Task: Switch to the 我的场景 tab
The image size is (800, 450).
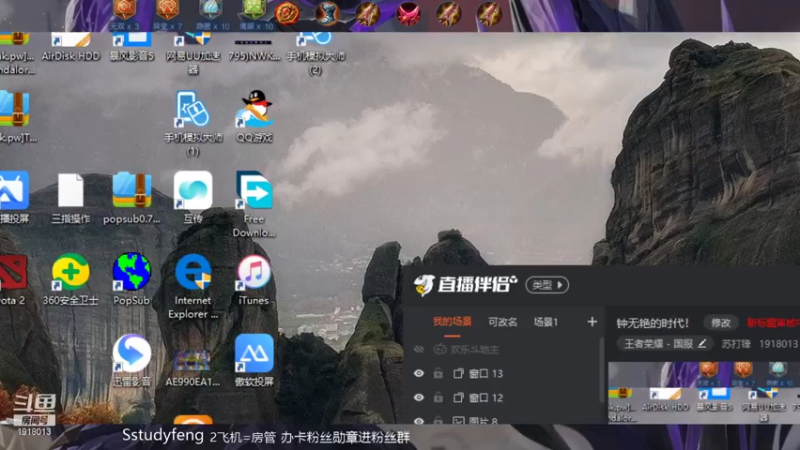Action: pos(452,322)
